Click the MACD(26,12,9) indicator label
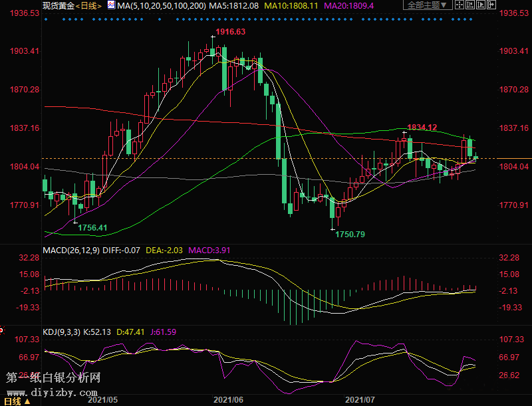532x406 pixels. [69, 250]
